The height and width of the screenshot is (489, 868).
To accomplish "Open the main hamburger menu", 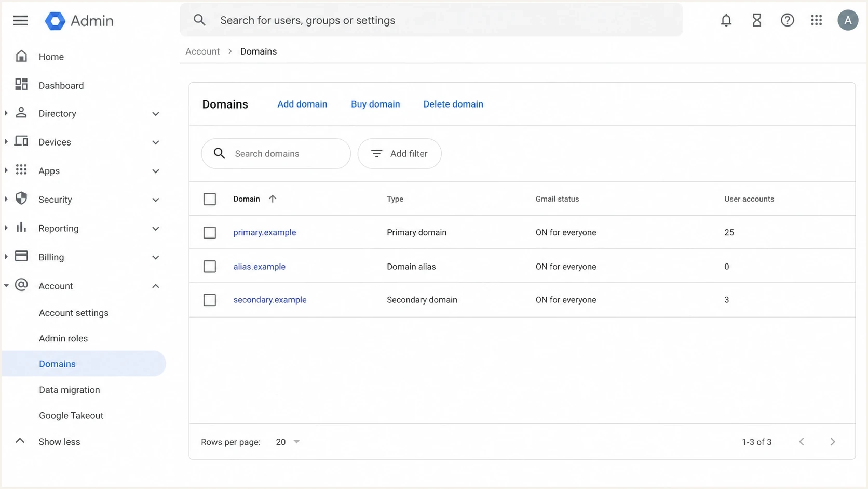I will [x=21, y=21].
